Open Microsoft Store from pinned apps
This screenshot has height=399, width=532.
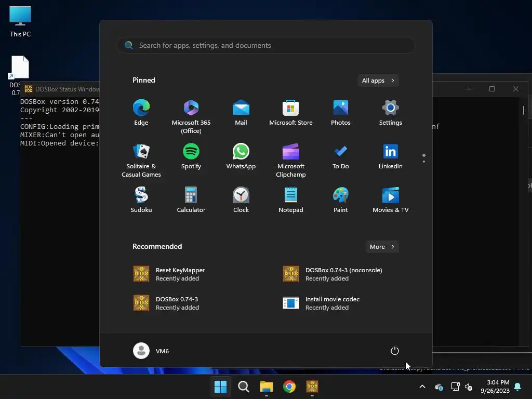(x=291, y=113)
